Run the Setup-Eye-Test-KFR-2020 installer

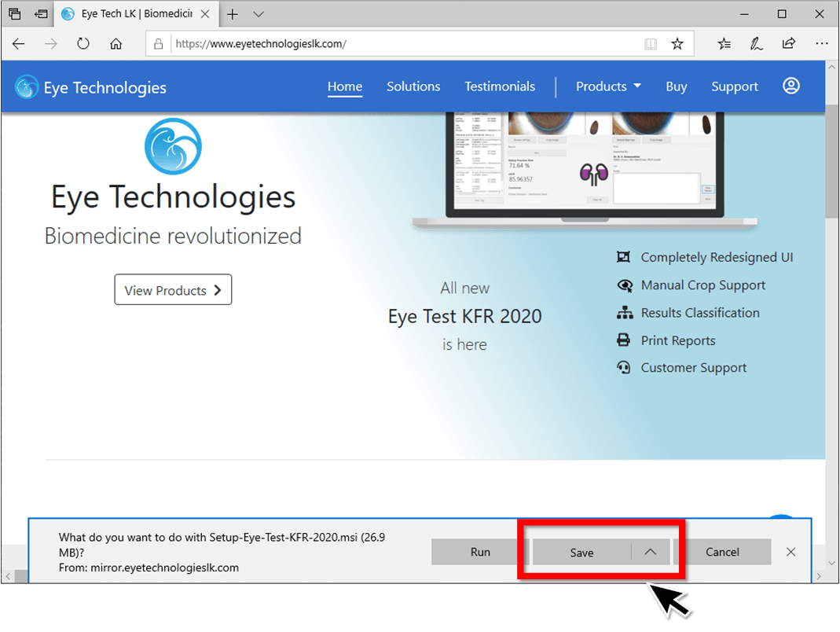tap(479, 552)
